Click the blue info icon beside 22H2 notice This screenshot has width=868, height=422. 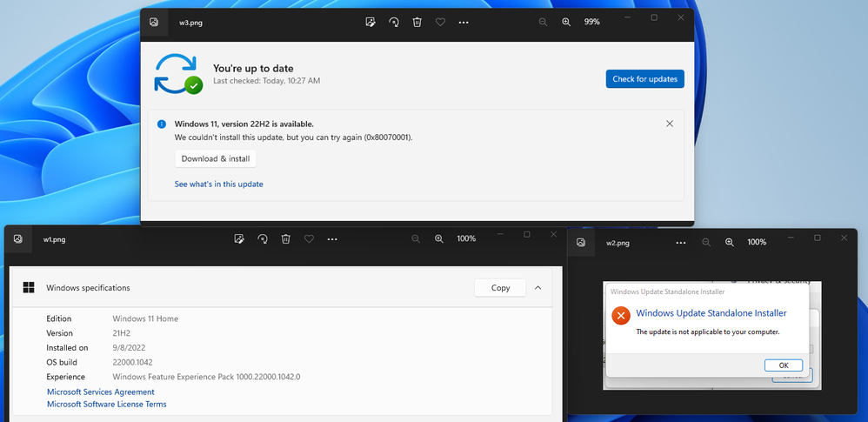pyautogui.click(x=162, y=124)
